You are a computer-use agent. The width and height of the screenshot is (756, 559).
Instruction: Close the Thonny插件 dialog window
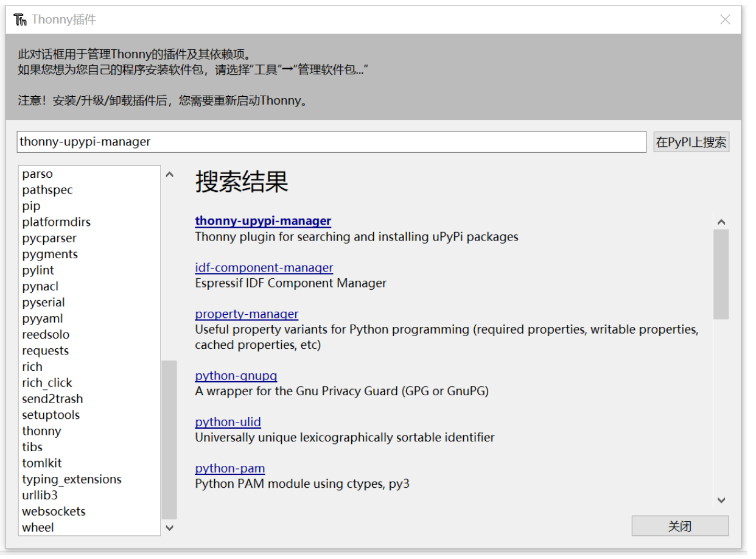725,19
